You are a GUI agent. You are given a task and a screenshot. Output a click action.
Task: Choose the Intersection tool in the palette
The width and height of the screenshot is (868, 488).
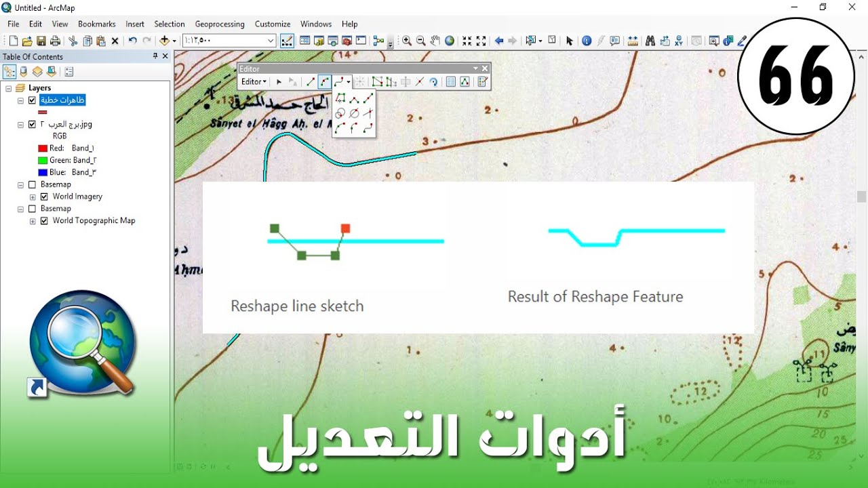[368, 113]
